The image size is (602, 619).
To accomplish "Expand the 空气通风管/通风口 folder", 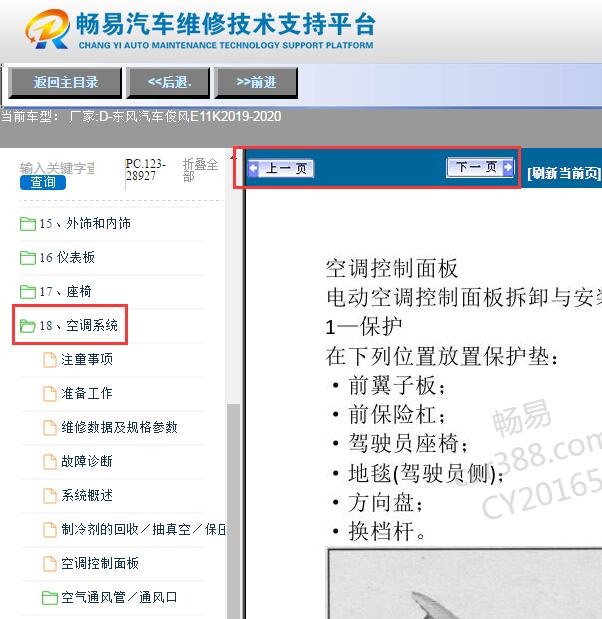I will 119,597.
